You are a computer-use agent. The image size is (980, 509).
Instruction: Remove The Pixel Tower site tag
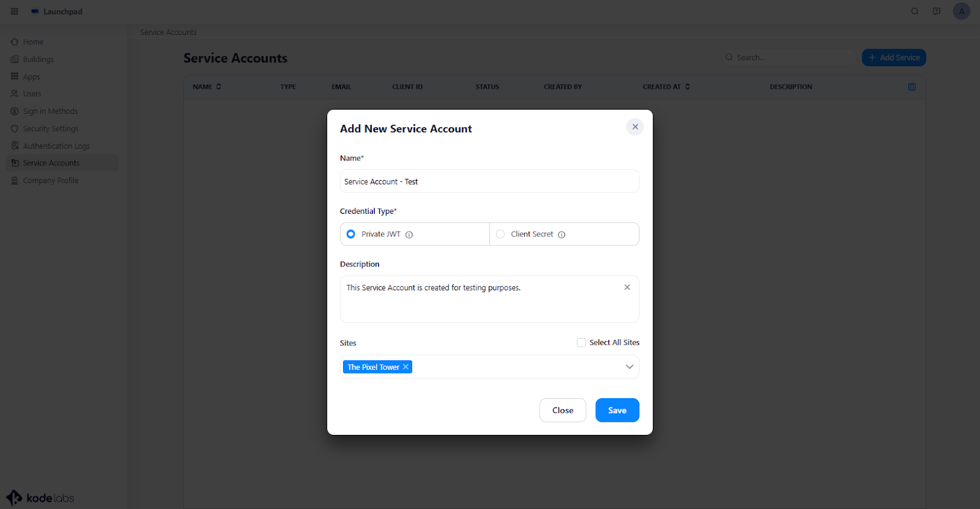point(405,367)
